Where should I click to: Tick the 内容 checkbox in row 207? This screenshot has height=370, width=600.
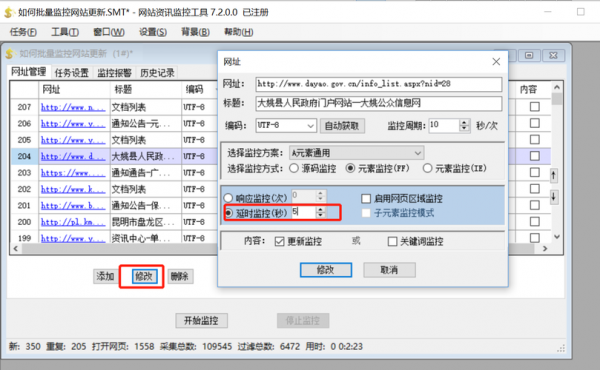pyautogui.click(x=535, y=107)
